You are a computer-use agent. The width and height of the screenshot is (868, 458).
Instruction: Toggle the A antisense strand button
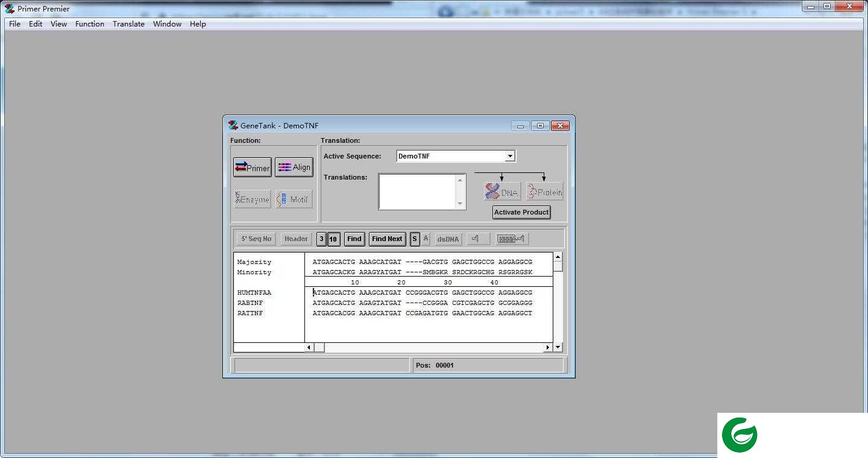[426, 239]
